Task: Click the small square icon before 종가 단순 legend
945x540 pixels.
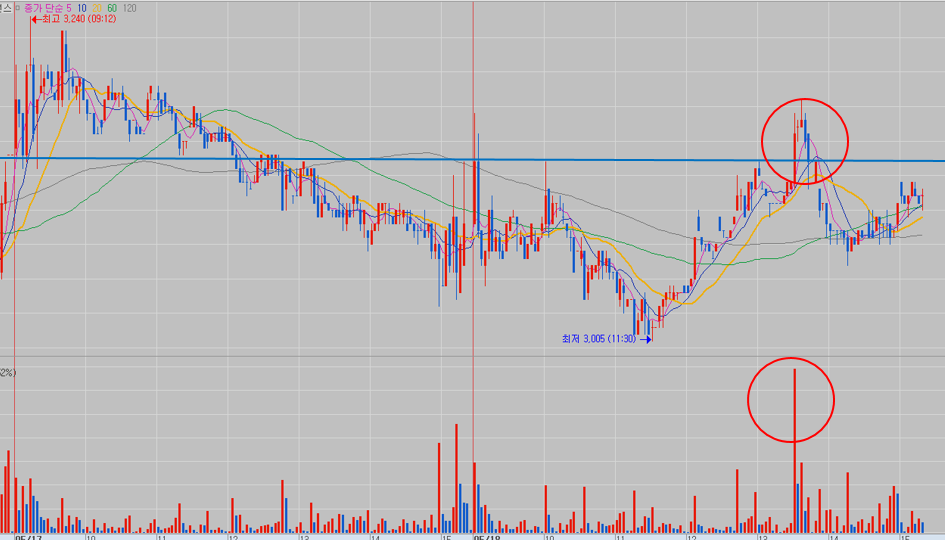Action: point(17,8)
